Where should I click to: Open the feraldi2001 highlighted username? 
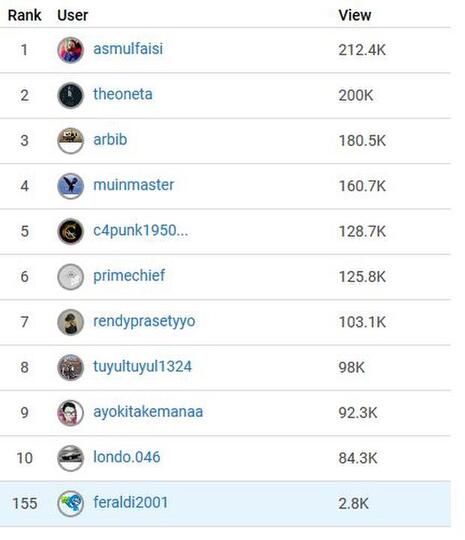tap(131, 502)
